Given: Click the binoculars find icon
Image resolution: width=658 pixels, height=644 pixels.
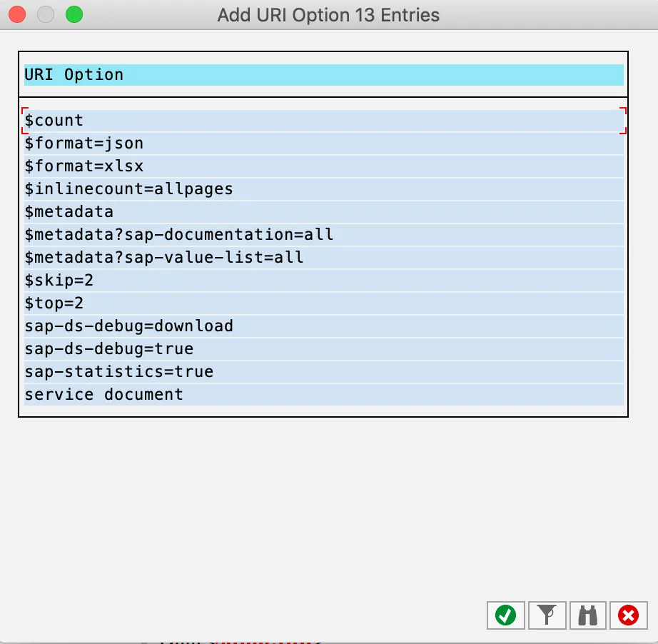Looking at the screenshot, I should (587, 615).
